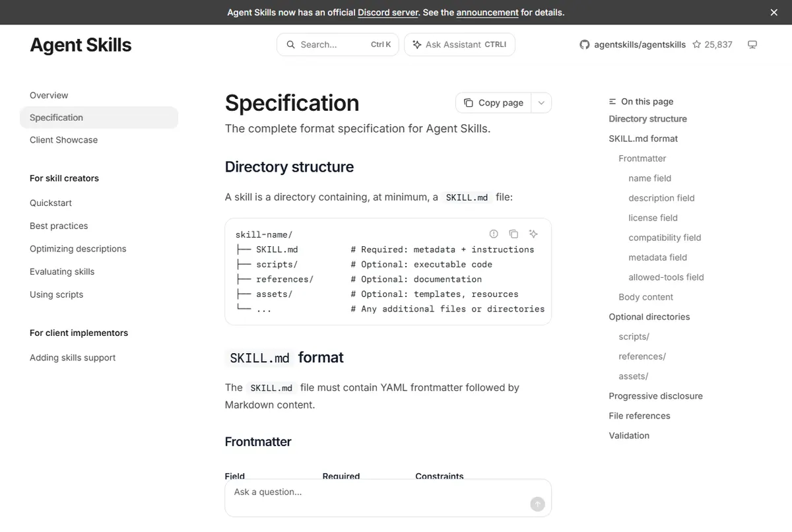The image size is (792, 532).
Task: Dismiss the announcement banner with the X icon
Action: (x=774, y=13)
